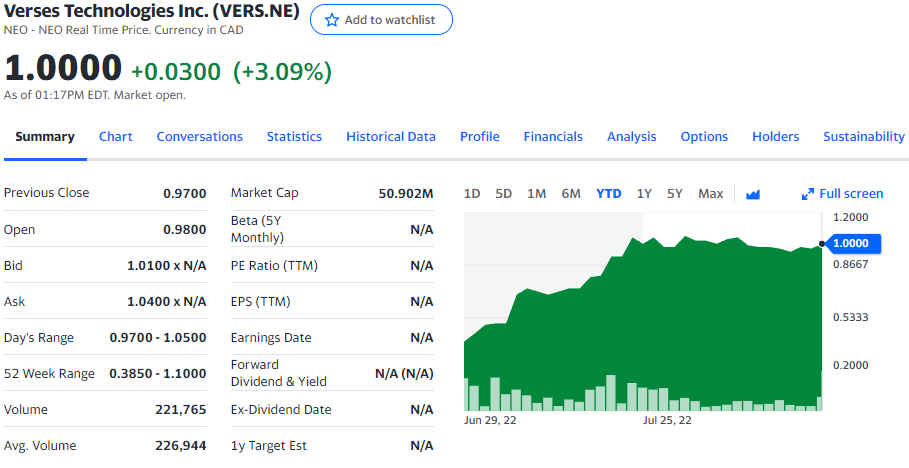Click Day's Range value 0.9700 - 1.0500

[x=158, y=338]
